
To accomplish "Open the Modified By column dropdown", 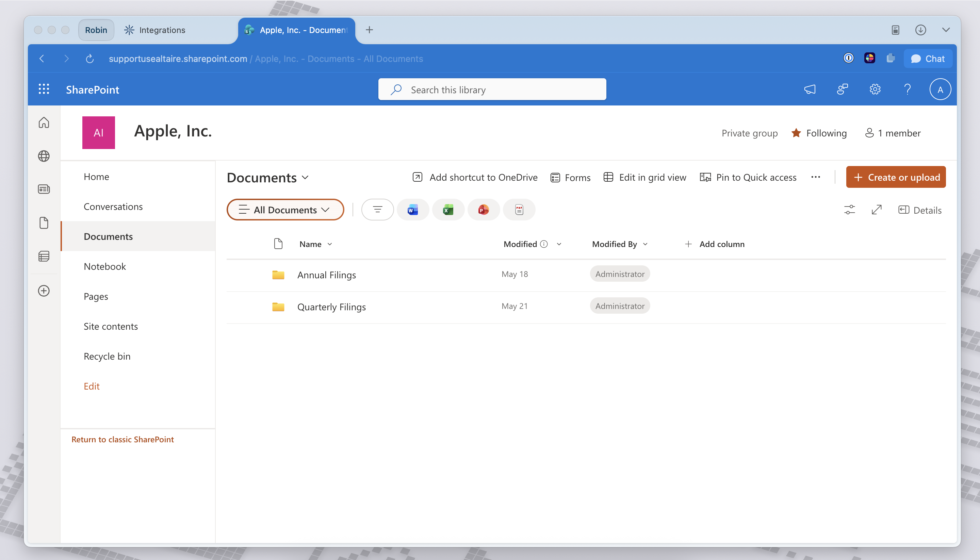I will pyautogui.click(x=645, y=244).
